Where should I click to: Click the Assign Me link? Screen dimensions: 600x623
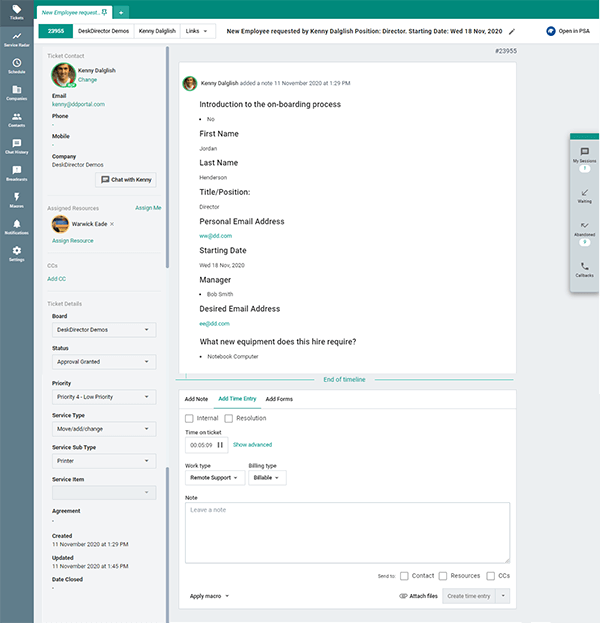[148, 207]
